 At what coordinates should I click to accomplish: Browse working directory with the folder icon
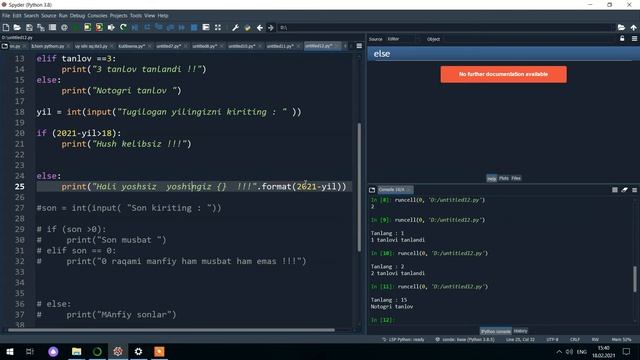click(621, 27)
